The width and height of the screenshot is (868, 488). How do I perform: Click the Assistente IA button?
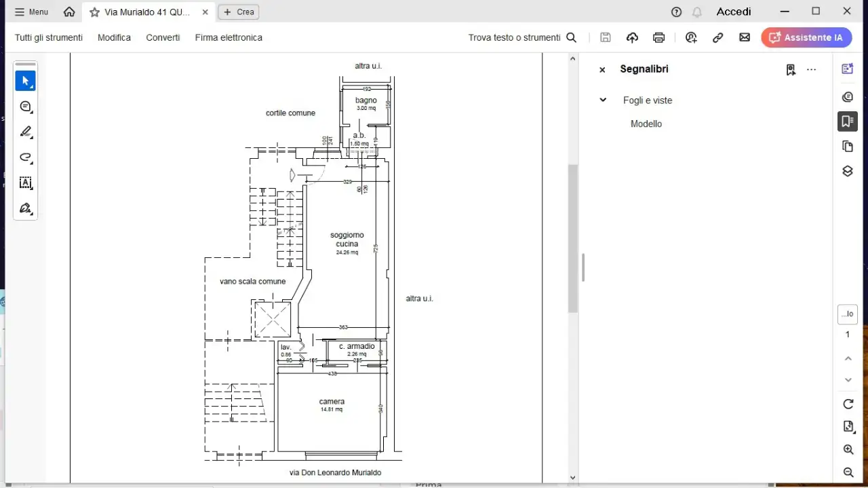(806, 38)
